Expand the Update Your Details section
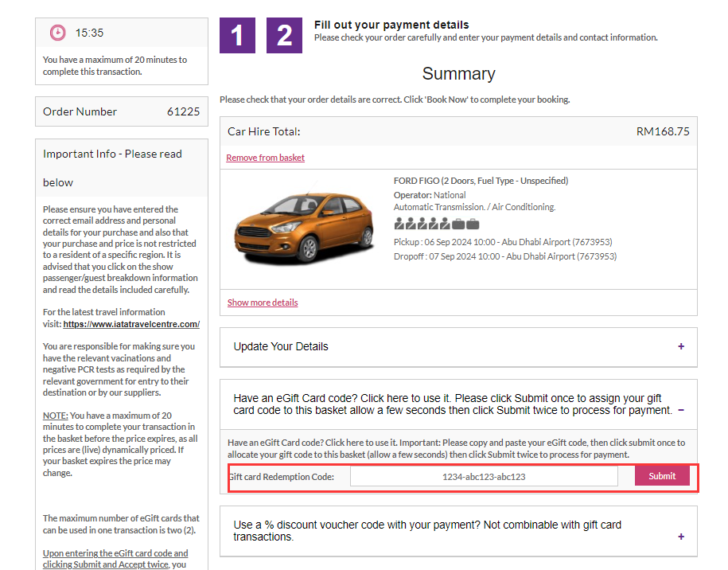 point(680,346)
